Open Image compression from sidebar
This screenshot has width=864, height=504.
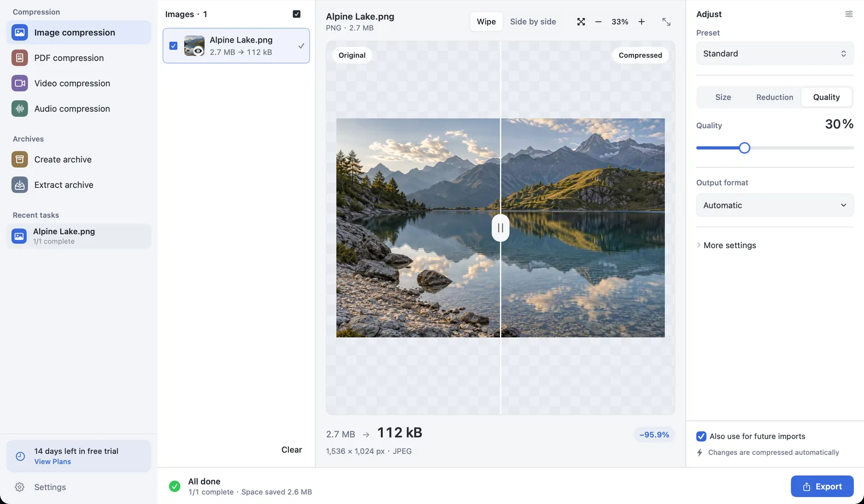point(79,32)
